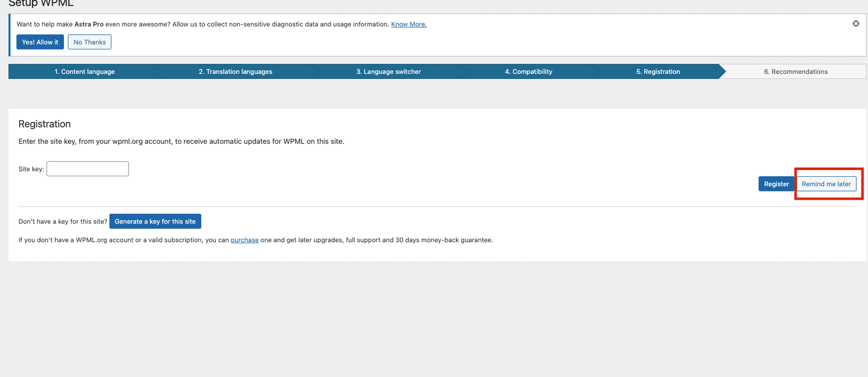Select the Language switcher step
Viewport: 868px width, 377px height.
coord(388,72)
